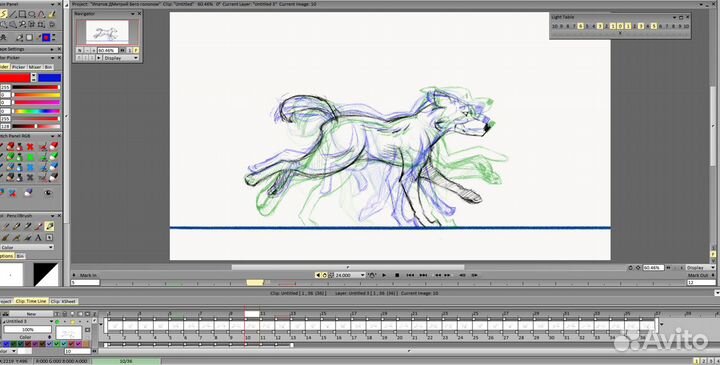720x365 pixels.
Task: Switch to the Picker tab
Action: (18, 67)
